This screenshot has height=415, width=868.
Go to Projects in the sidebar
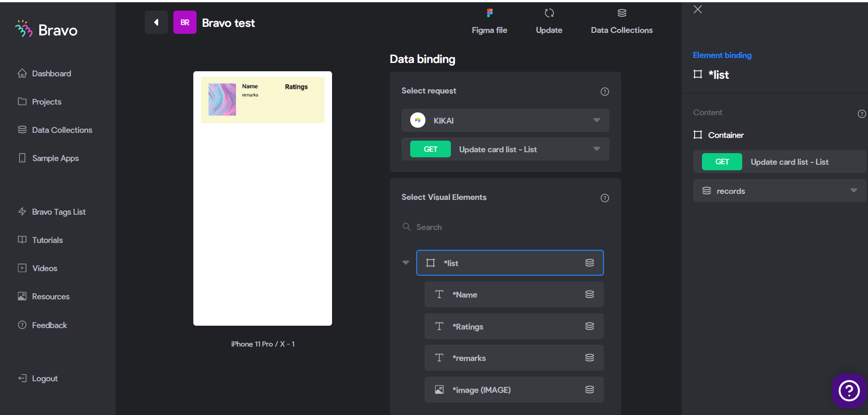click(39, 102)
